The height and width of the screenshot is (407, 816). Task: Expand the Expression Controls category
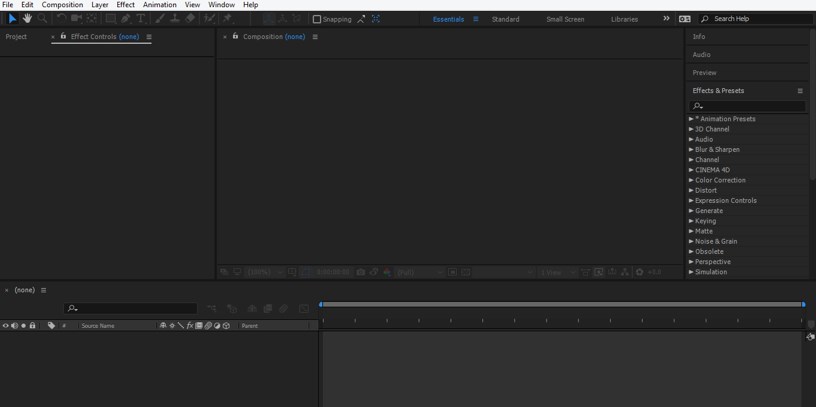point(691,200)
